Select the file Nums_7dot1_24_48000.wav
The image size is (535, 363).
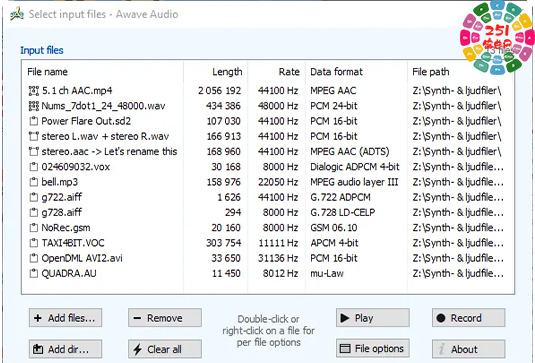coord(103,106)
